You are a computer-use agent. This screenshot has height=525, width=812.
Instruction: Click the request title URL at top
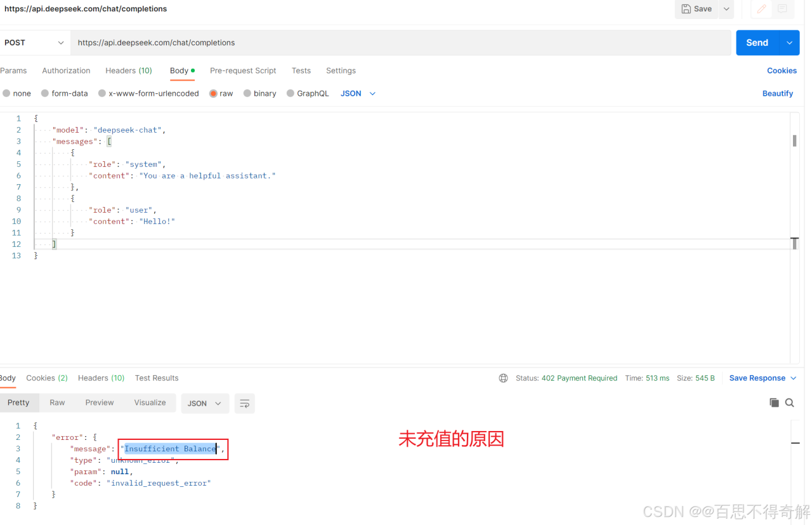point(86,9)
